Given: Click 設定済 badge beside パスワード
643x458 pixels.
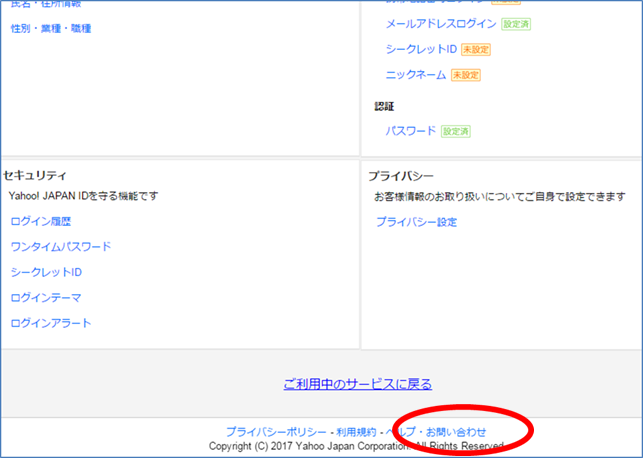Looking at the screenshot, I should pos(456,131).
